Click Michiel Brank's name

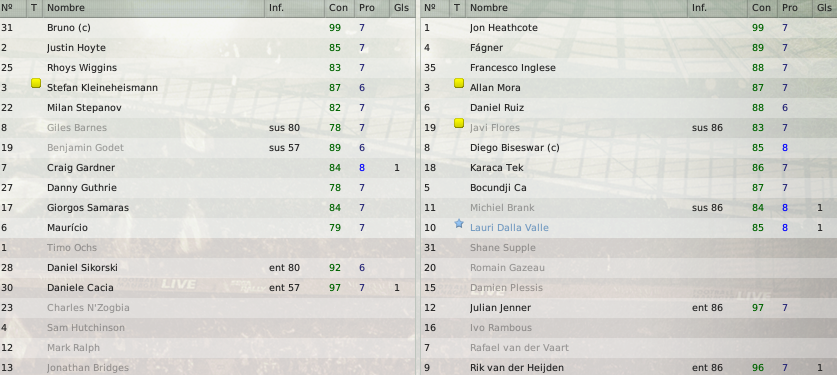coord(502,208)
